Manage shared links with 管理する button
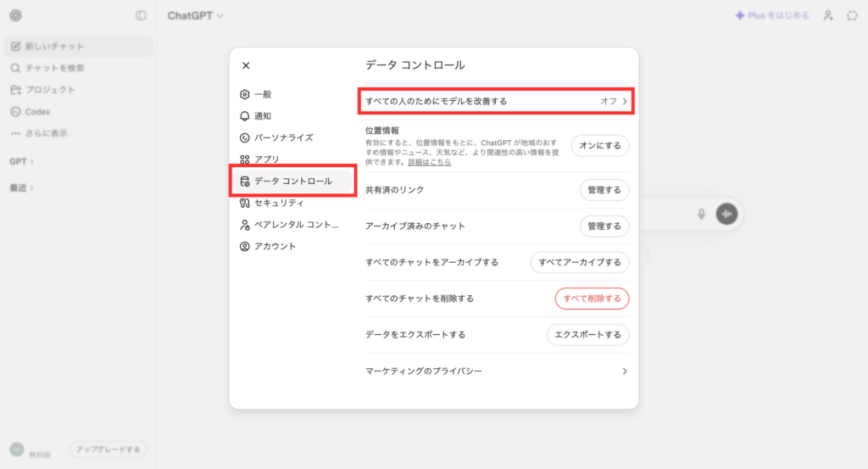 (604, 190)
